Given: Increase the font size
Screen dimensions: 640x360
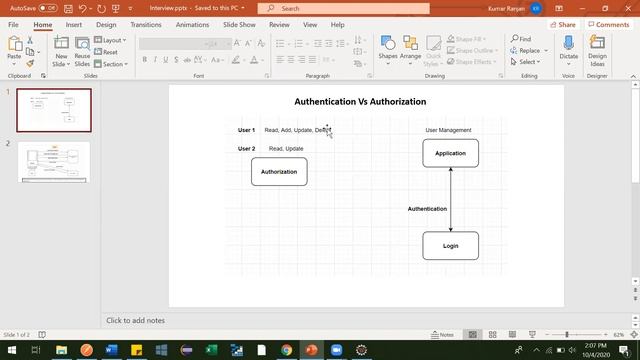Looking at the screenshot, I should coord(237,43).
